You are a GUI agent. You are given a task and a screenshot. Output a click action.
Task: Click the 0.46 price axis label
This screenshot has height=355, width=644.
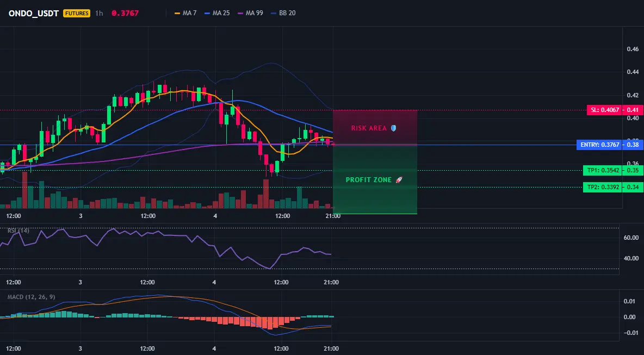point(633,49)
